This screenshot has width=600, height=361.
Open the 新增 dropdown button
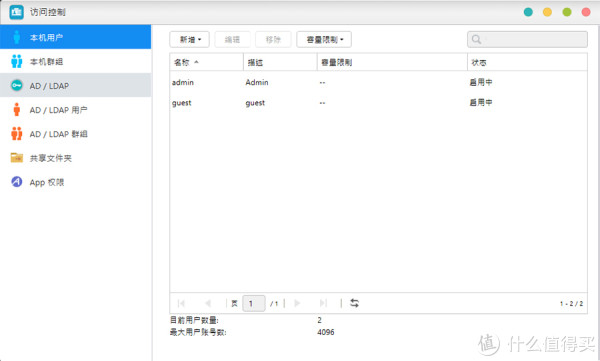(189, 39)
